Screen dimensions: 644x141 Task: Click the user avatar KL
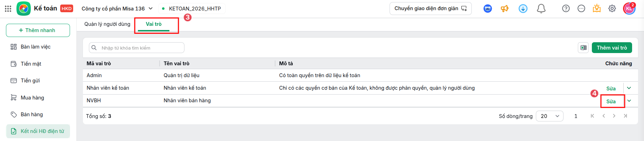(x=629, y=9)
